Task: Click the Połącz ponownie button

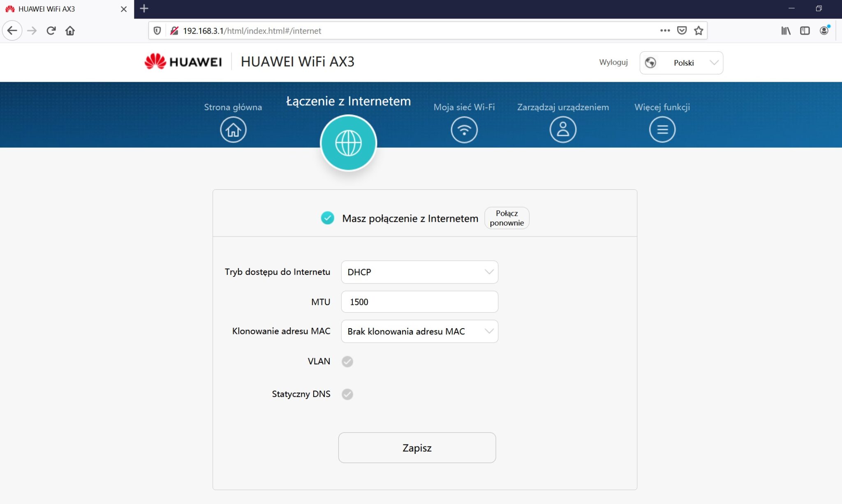Action: [507, 218]
